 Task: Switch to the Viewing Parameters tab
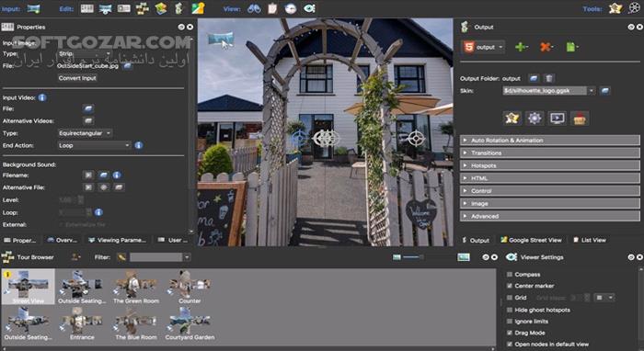click(x=118, y=241)
